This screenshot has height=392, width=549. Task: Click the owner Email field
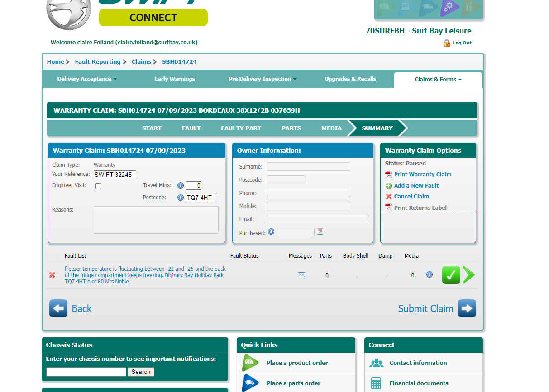(x=318, y=219)
